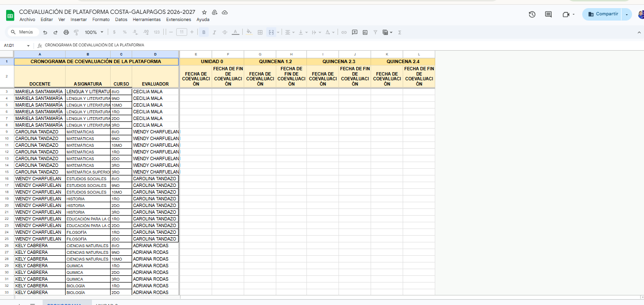Screen dimensions: 644x305
Task: Toggle bold formatting
Action: 204,33
